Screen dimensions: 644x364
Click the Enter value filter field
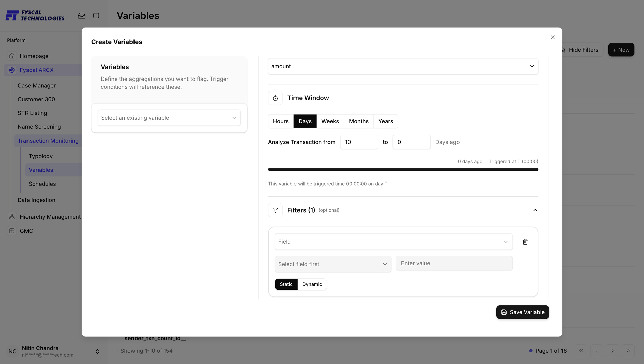coord(454,264)
